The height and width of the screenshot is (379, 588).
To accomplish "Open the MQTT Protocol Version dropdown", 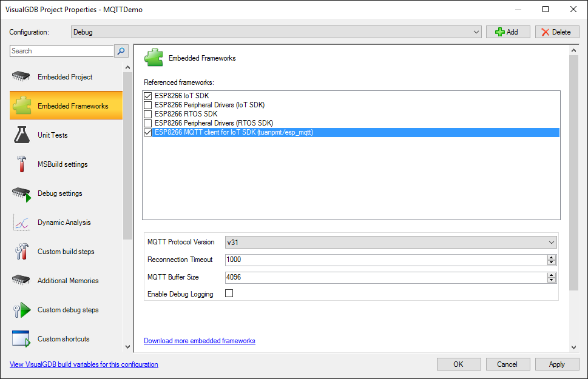I will pos(391,242).
